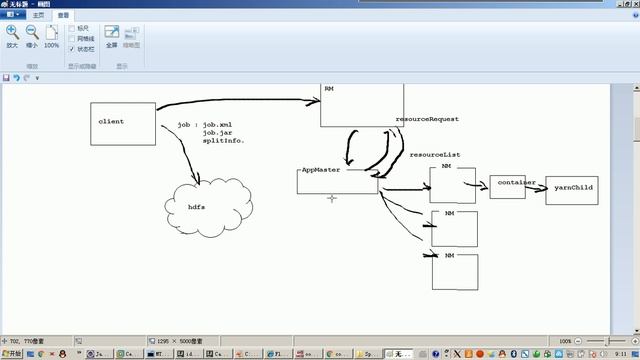Switch to 全屏 full screen view

[x=111, y=33]
